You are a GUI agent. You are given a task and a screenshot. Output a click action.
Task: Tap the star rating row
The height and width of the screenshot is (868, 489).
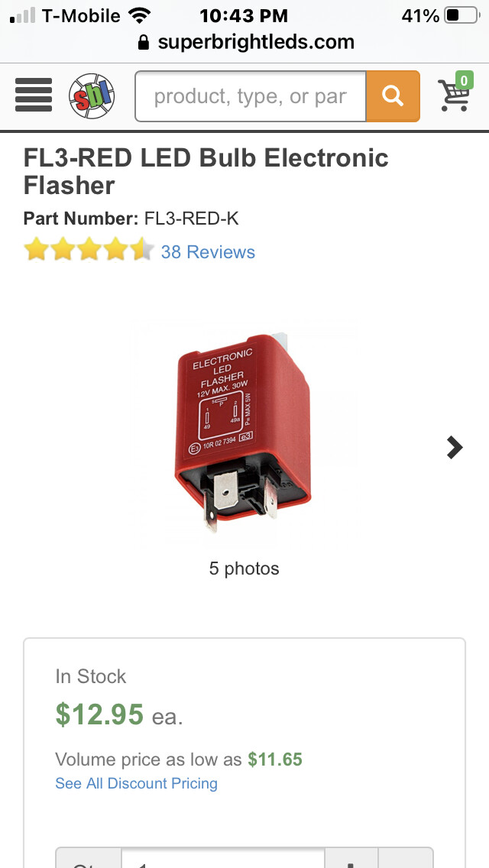click(x=89, y=250)
